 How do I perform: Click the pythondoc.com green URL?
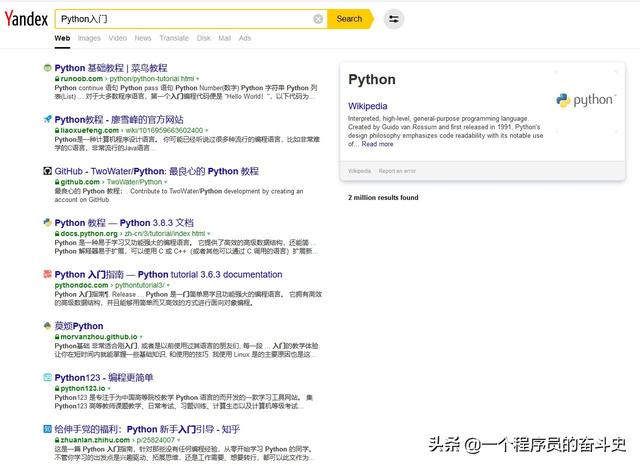pyautogui.click(x=109, y=285)
